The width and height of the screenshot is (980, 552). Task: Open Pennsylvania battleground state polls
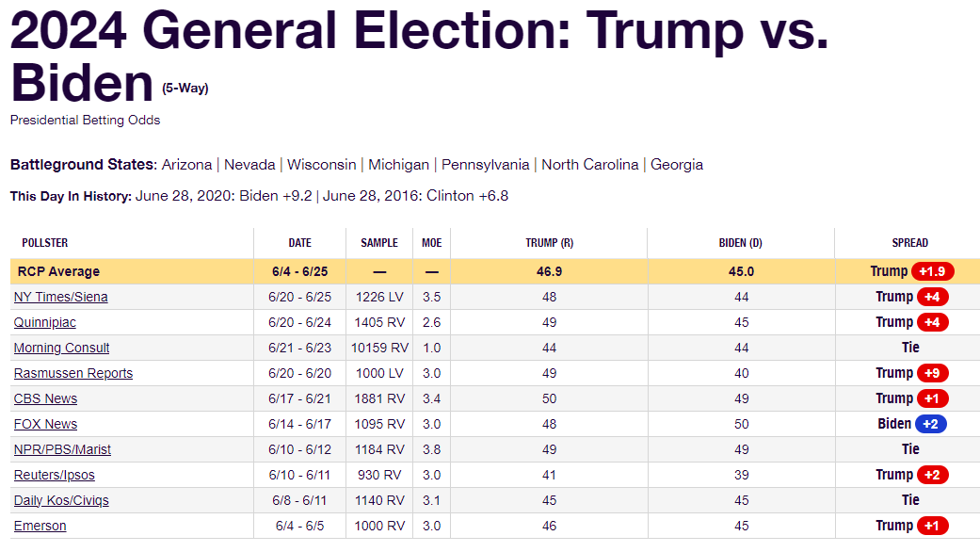point(485,164)
